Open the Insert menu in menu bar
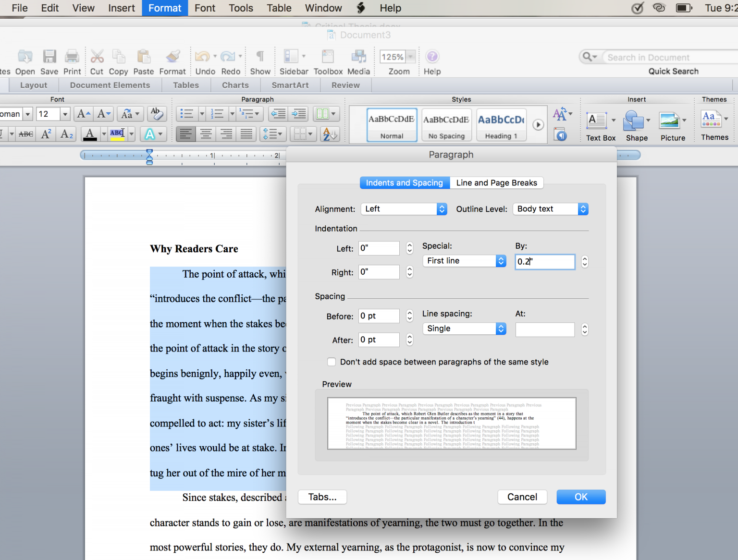Viewport: 738px width, 560px height. point(121,8)
